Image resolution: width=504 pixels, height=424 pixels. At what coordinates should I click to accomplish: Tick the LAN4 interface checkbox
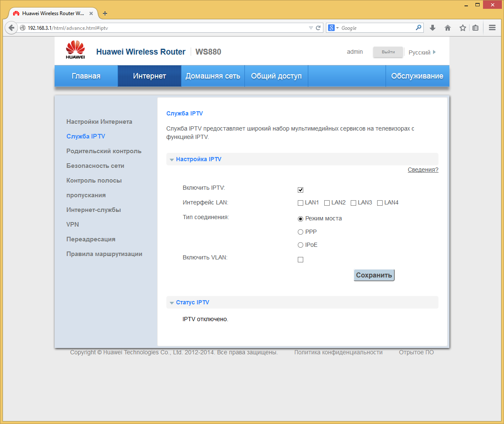point(380,203)
